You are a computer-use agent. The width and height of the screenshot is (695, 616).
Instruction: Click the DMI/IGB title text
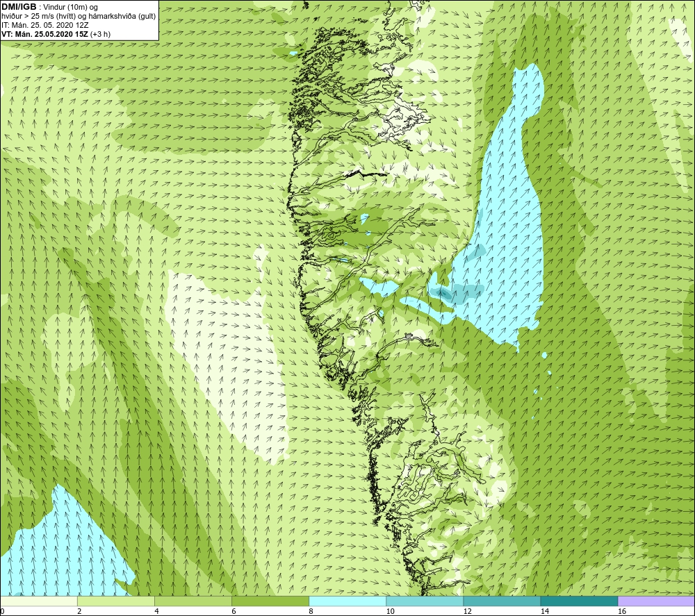click(19, 7)
